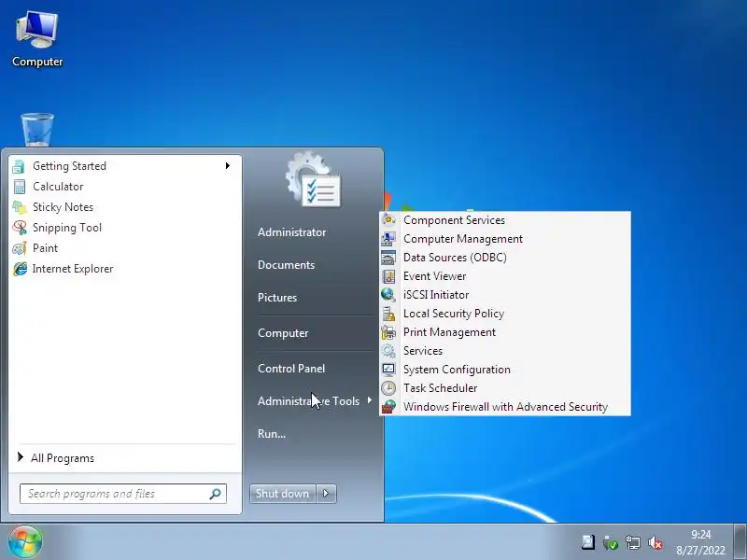Select the Recycle Bin desktop icon
The image size is (747, 560).
coord(37,130)
